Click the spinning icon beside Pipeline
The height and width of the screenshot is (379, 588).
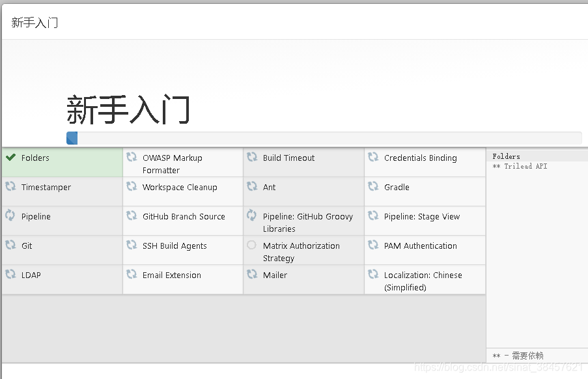tap(10, 215)
